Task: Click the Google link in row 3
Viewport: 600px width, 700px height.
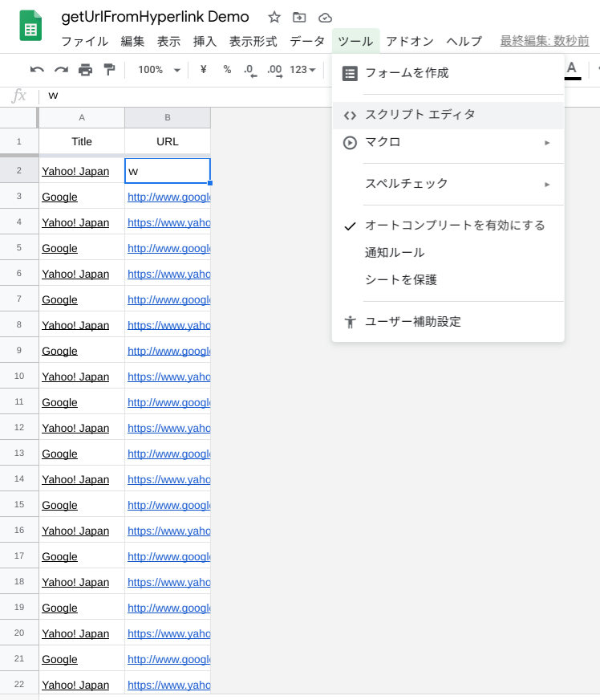Action: [x=59, y=197]
